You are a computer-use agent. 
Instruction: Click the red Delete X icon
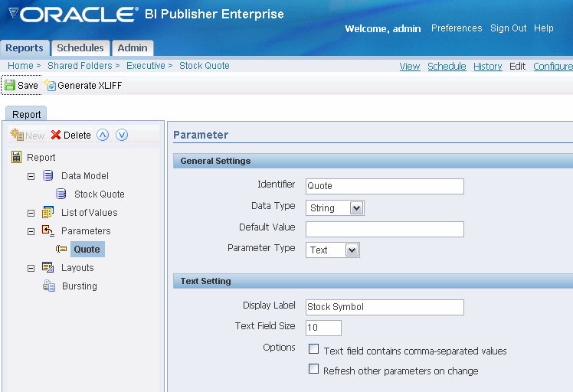(x=56, y=135)
